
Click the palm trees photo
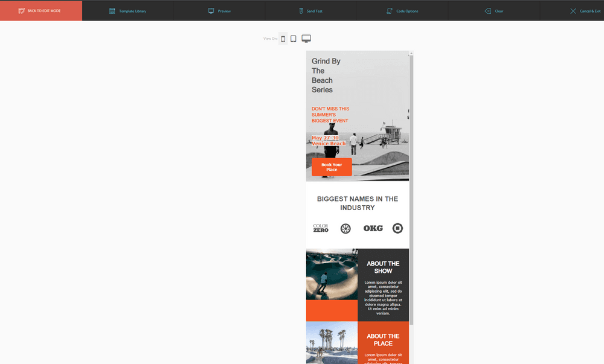332,342
